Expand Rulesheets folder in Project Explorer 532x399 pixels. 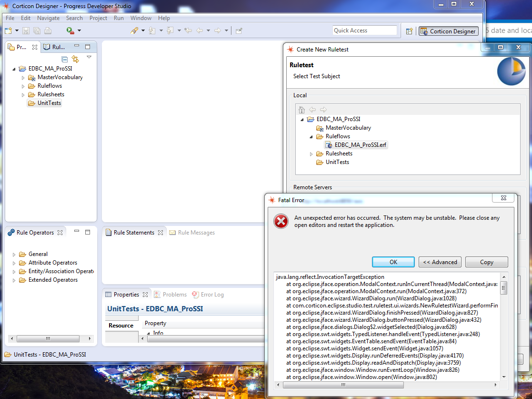(x=23, y=95)
